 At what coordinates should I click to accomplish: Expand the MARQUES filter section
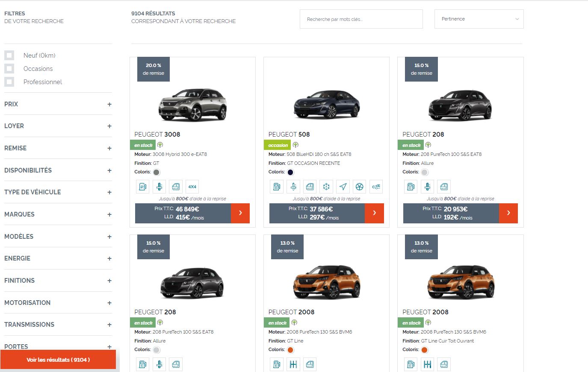(58, 214)
